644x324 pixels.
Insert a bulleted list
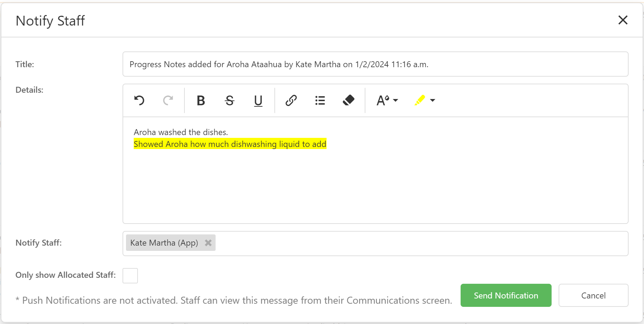pyautogui.click(x=320, y=100)
